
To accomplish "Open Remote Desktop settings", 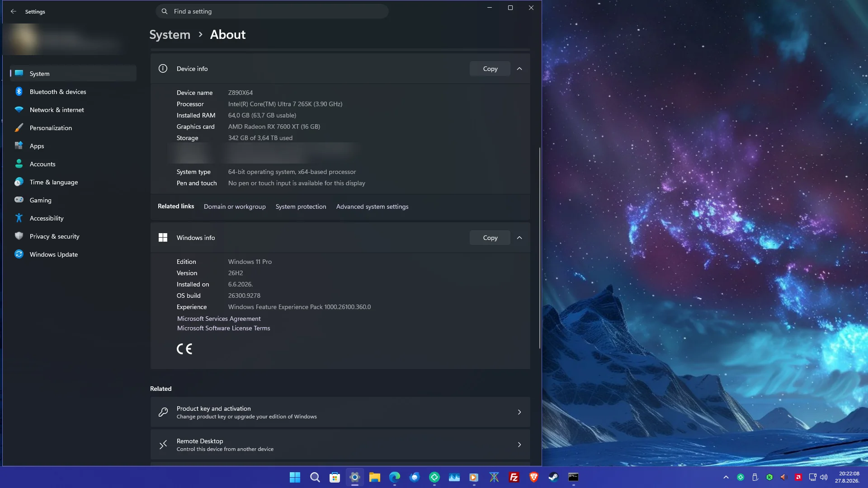I will 340,445.
